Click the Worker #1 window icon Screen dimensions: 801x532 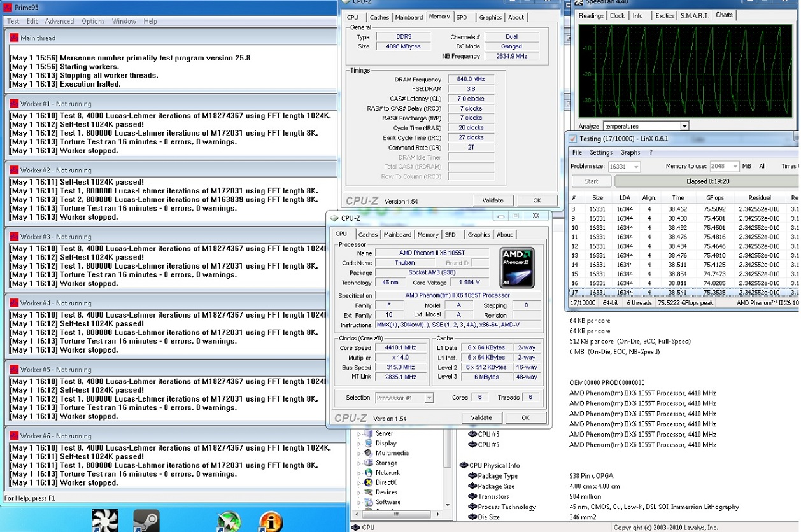(x=14, y=104)
